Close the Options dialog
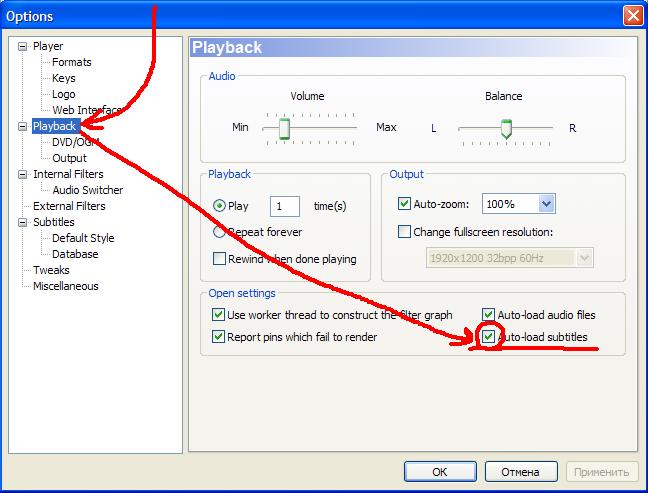The image size is (648, 493). tap(633, 16)
